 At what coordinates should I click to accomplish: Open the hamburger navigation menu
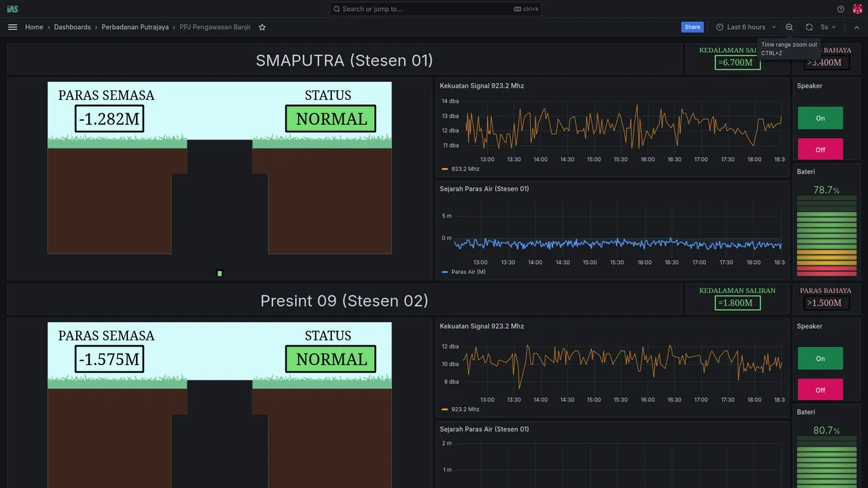12,27
